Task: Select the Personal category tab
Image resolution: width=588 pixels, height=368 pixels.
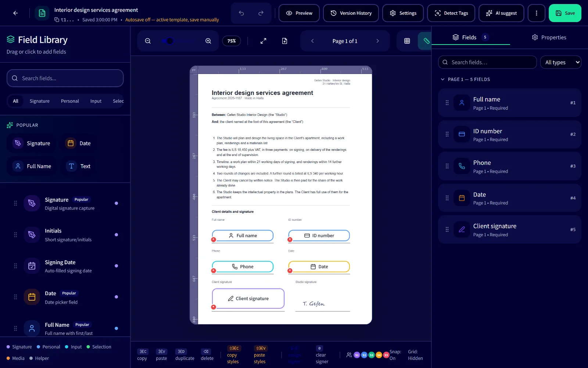Action: pos(70,101)
